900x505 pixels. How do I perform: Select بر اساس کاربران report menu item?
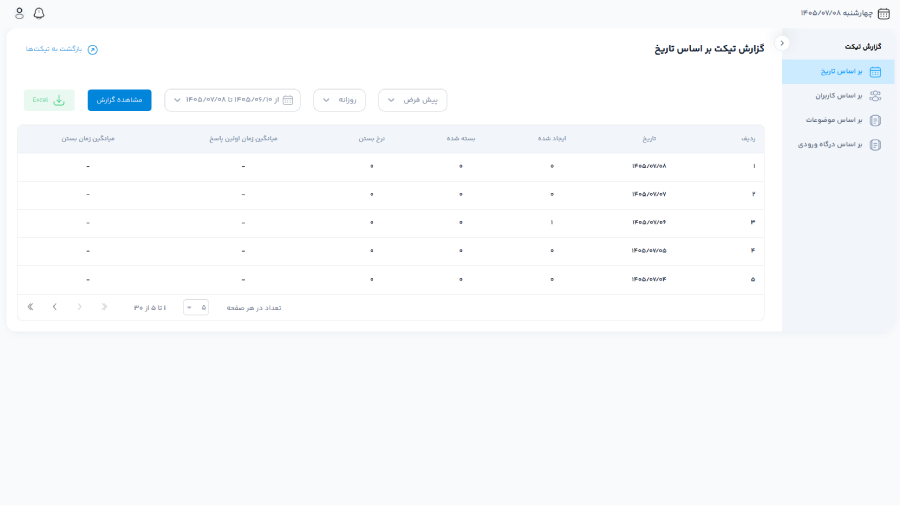tap(838, 96)
